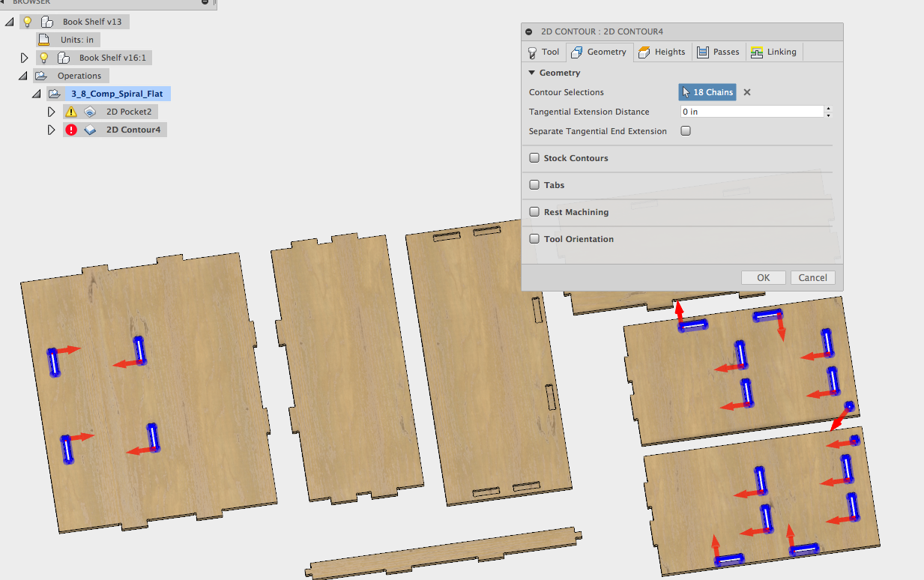The image size is (924, 580).
Task: Expand the 2D Pocket2 operation
Action: 51,112
